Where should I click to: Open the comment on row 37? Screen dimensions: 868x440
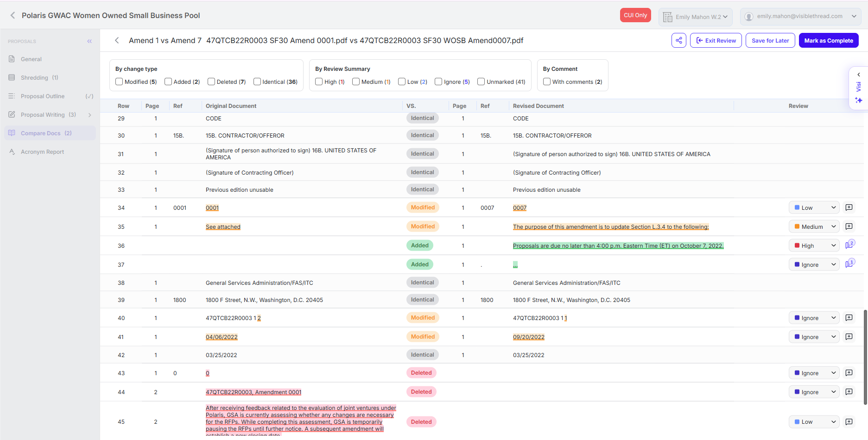(x=850, y=264)
